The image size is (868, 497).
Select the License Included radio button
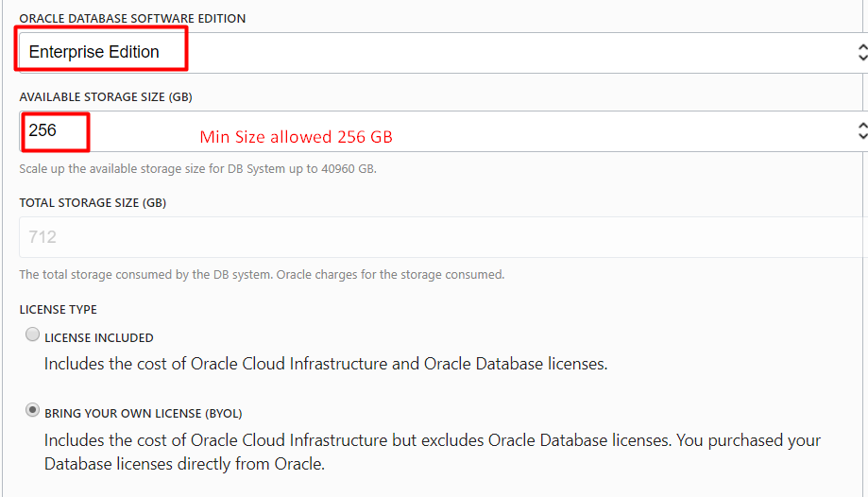pyautogui.click(x=33, y=334)
